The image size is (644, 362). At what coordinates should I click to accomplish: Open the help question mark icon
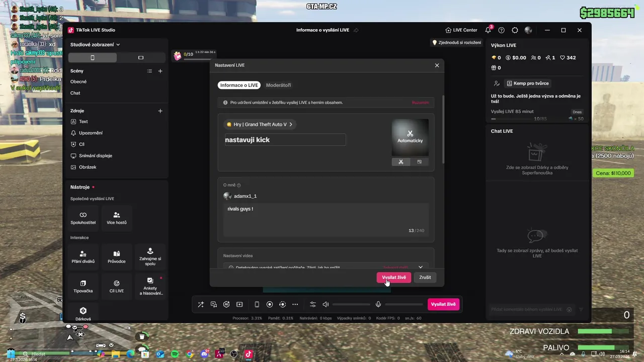(501, 30)
